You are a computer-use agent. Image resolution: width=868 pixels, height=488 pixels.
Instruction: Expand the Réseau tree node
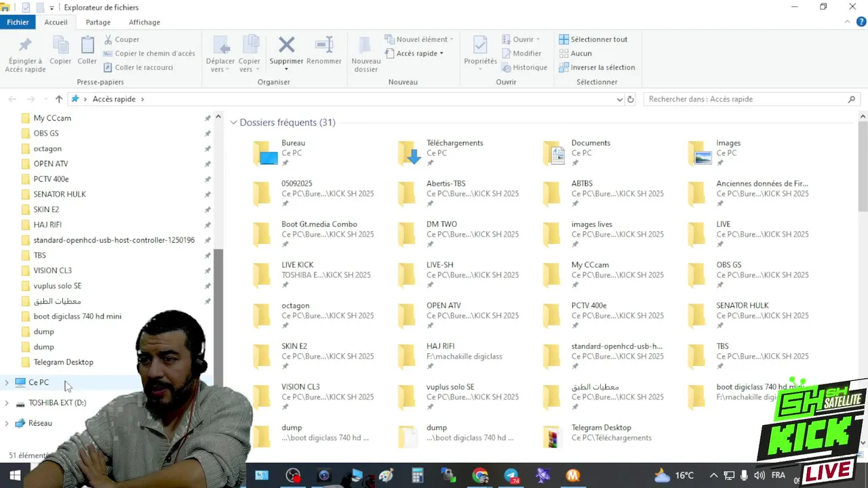point(7,424)
